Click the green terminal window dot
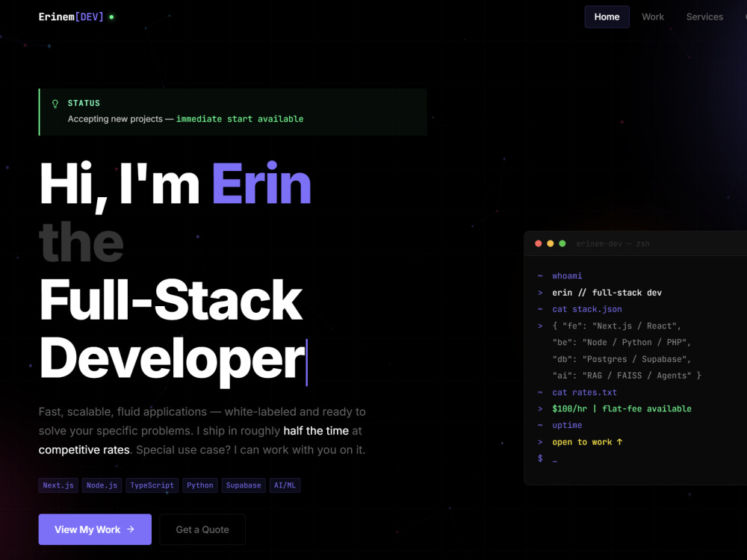The height and width of the screenshot is (560, 747). coord(562,243)
